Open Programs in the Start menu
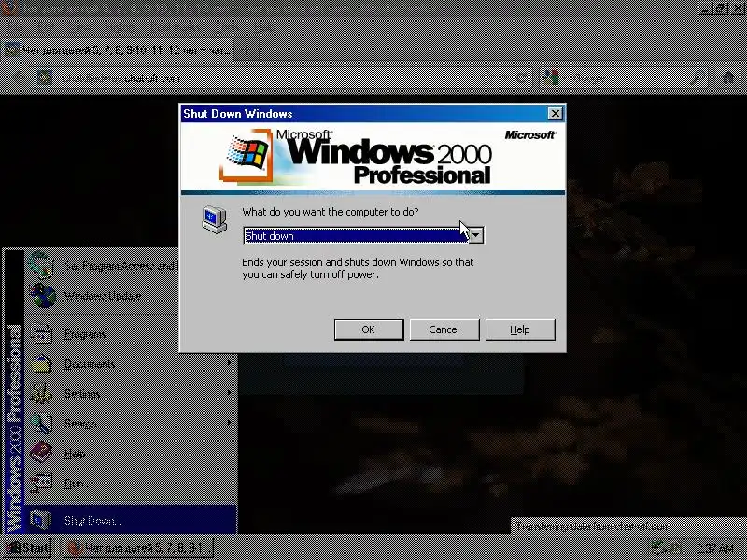The width and height of the screenshot is (747, 560). [x=131, y=334]
